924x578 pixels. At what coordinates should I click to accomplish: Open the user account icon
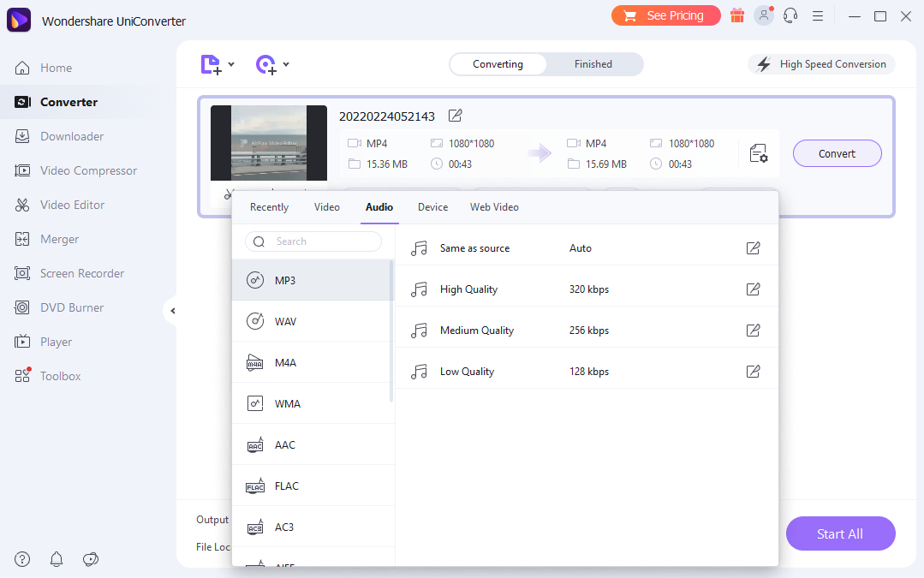(764, 15)
